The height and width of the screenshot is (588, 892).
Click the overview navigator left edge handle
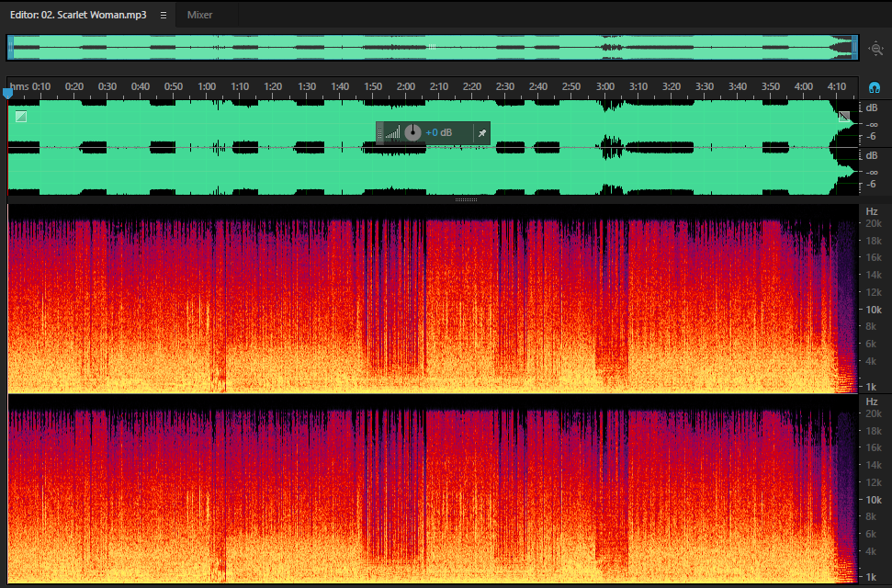10,48
